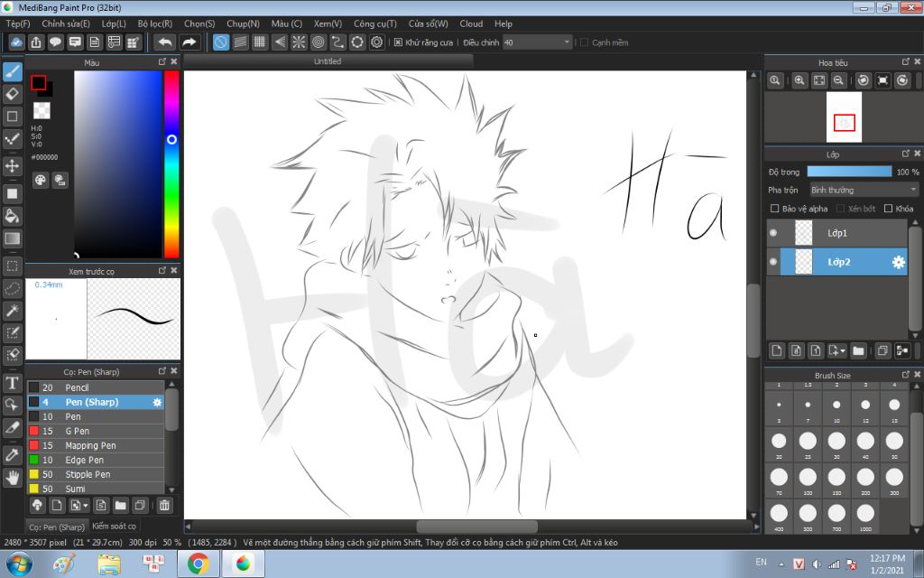The width and height of the screenshot is (924, 578).
Task: Click the hue rainbow slider bar
Action: click(171, 164)
